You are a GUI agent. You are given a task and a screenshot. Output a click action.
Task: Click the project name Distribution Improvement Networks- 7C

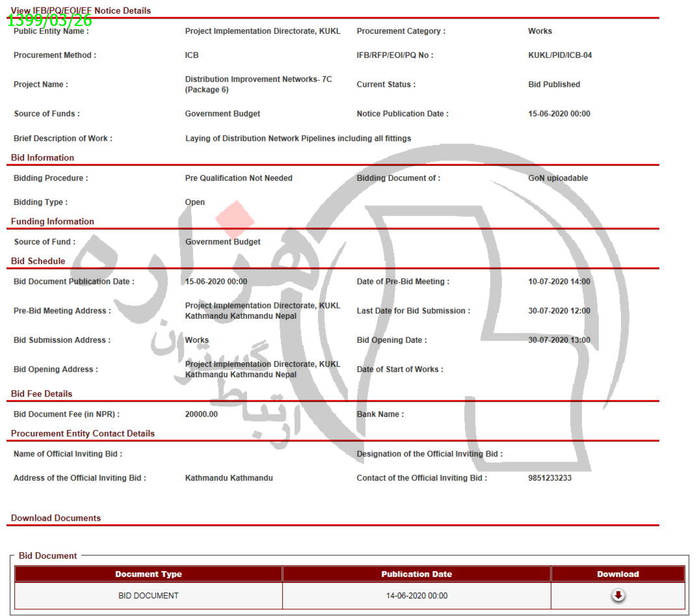[x=258, y=79]
